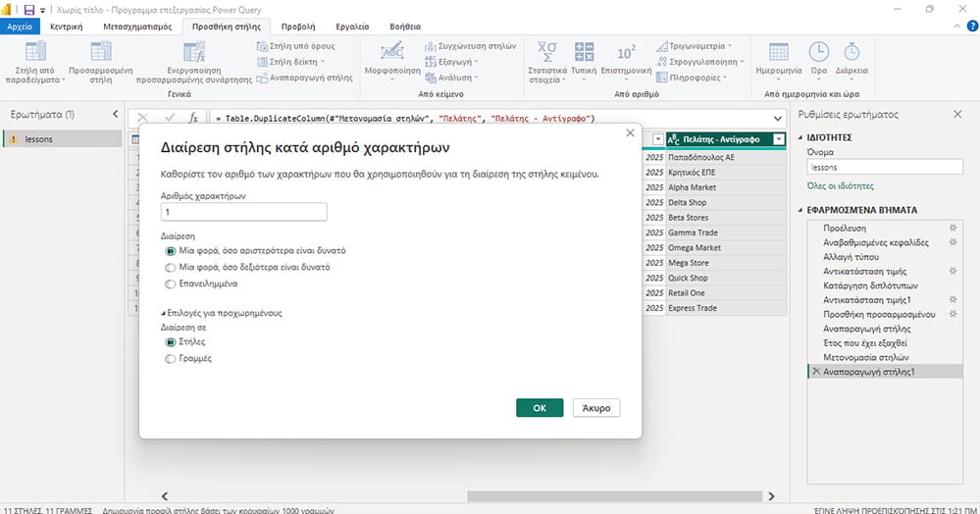Click the Άκυρο button to cancel
Viewport: 980px width, 514px height.
(596, 408)
